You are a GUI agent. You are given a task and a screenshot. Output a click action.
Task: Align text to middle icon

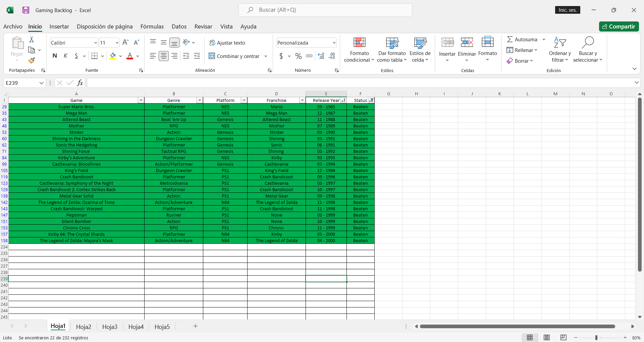(x=164, y=42)
